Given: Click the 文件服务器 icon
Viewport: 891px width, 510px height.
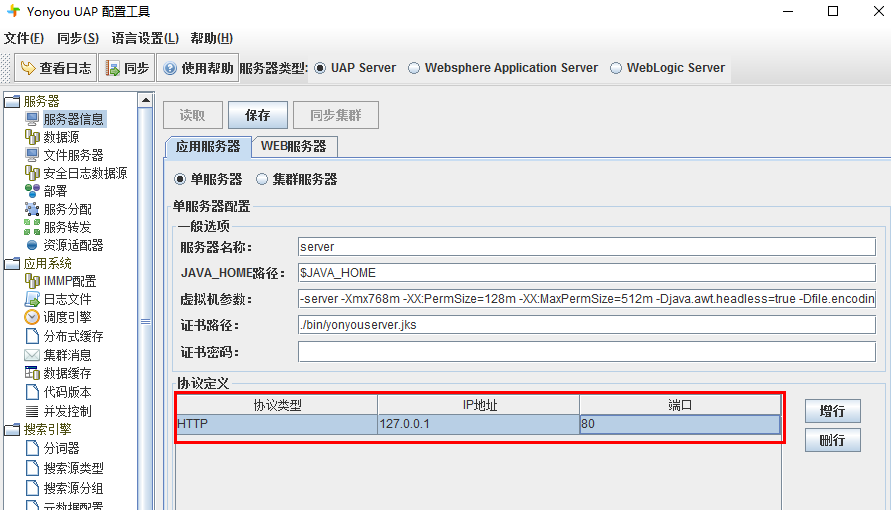Looking at the screenshot, I should (x=32, y=155).
